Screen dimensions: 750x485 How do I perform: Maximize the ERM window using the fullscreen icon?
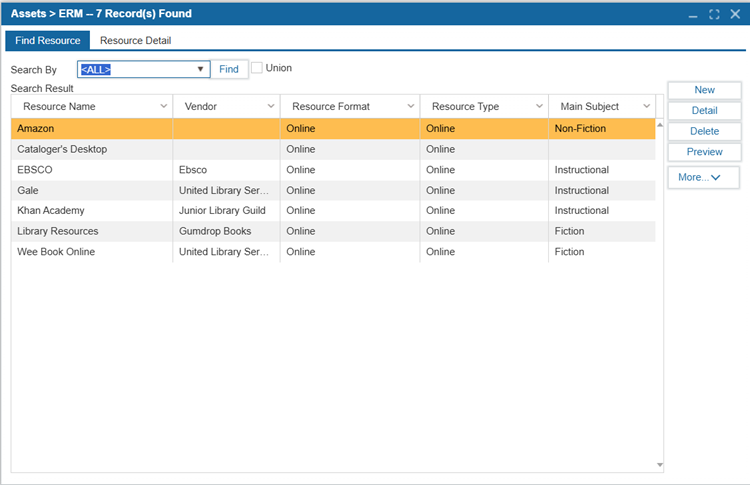(x=714, y=14)
